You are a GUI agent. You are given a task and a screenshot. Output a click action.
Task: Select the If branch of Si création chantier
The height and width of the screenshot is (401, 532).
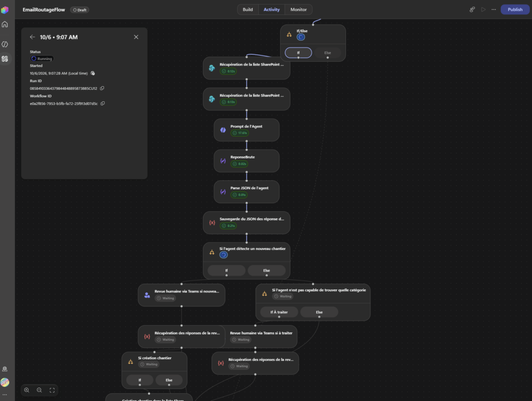[x=139, y=380]
